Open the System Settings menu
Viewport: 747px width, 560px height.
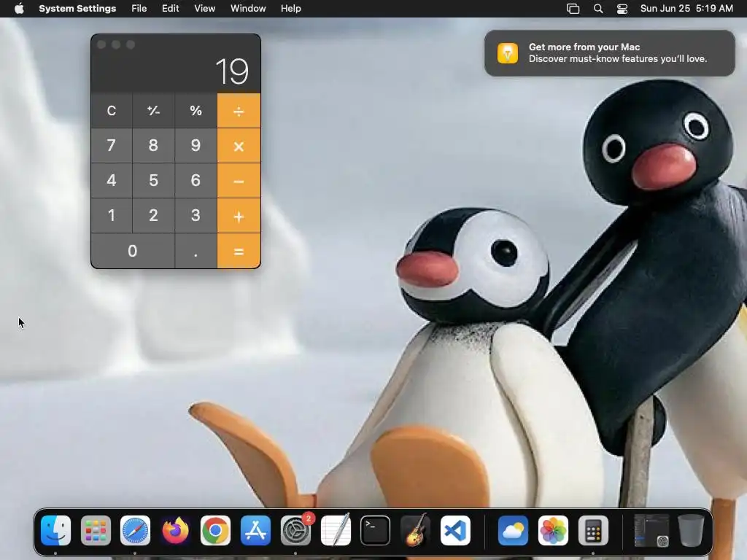click(77, 9)
